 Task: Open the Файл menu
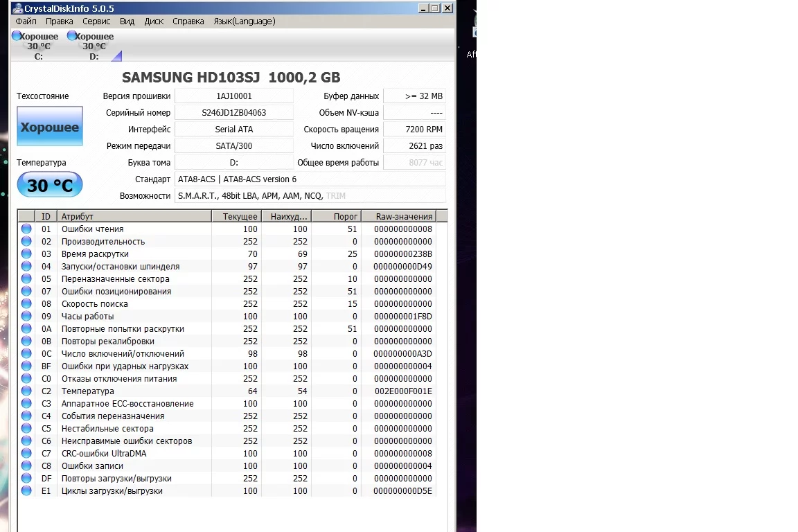[26, 21]
